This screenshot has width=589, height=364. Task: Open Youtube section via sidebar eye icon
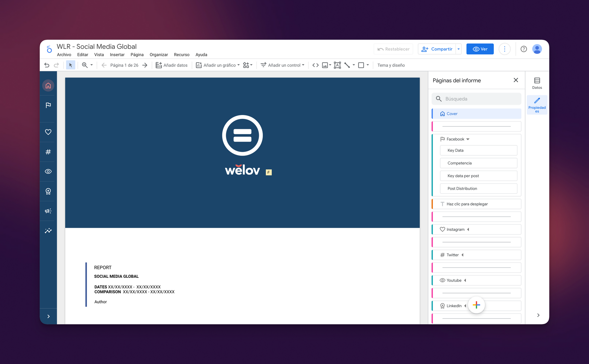tap(48, 172)
